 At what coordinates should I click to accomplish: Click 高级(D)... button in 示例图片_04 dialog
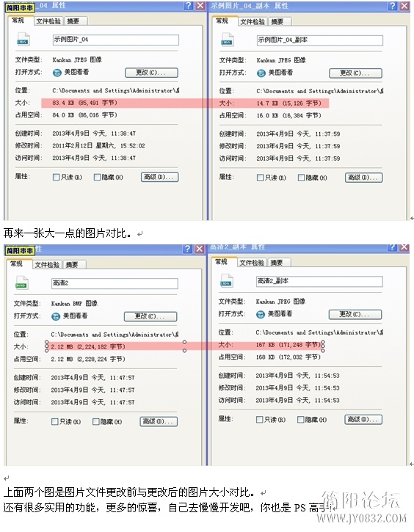point(159,177)
